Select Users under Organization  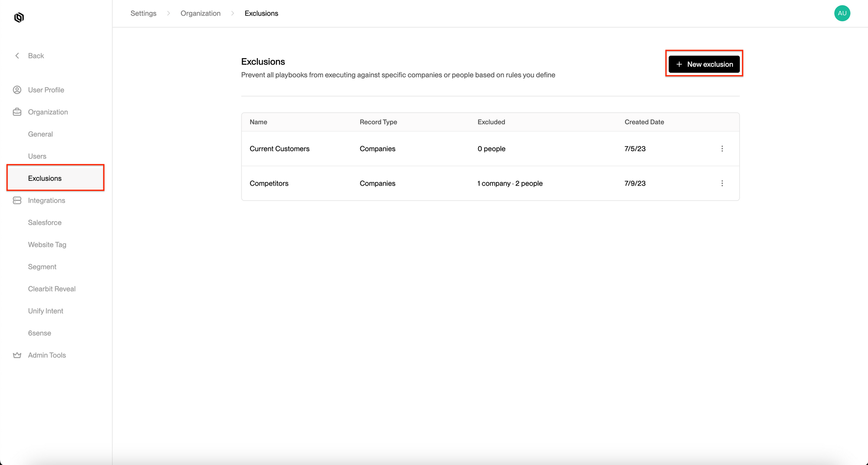[37, 156]
